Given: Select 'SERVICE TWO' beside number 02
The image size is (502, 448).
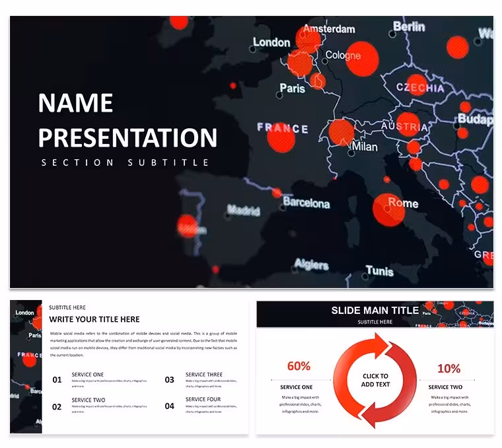Looking at the screenshot, I should click(89, 400).
